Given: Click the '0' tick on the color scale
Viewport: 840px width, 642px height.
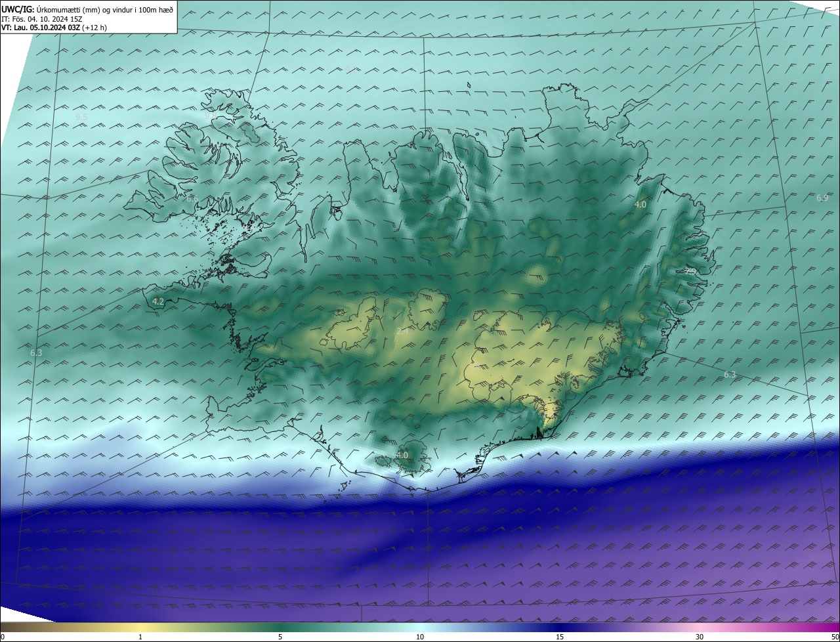Looking at the screenshot, I should pyautogui.click(x=3, y=637).
